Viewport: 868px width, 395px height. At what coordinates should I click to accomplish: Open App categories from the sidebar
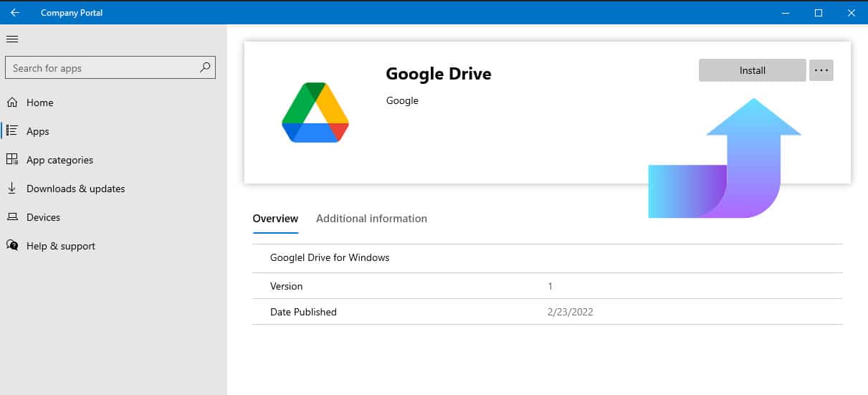click(x=59, y=160)
